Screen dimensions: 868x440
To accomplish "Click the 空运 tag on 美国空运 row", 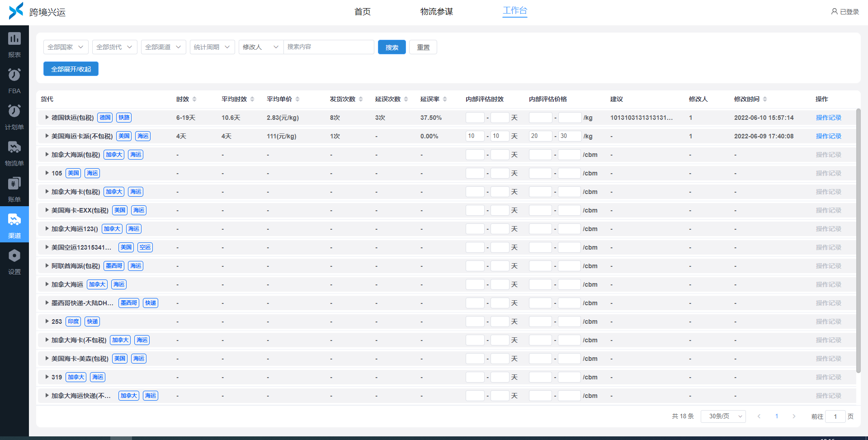I will (145, 247).
